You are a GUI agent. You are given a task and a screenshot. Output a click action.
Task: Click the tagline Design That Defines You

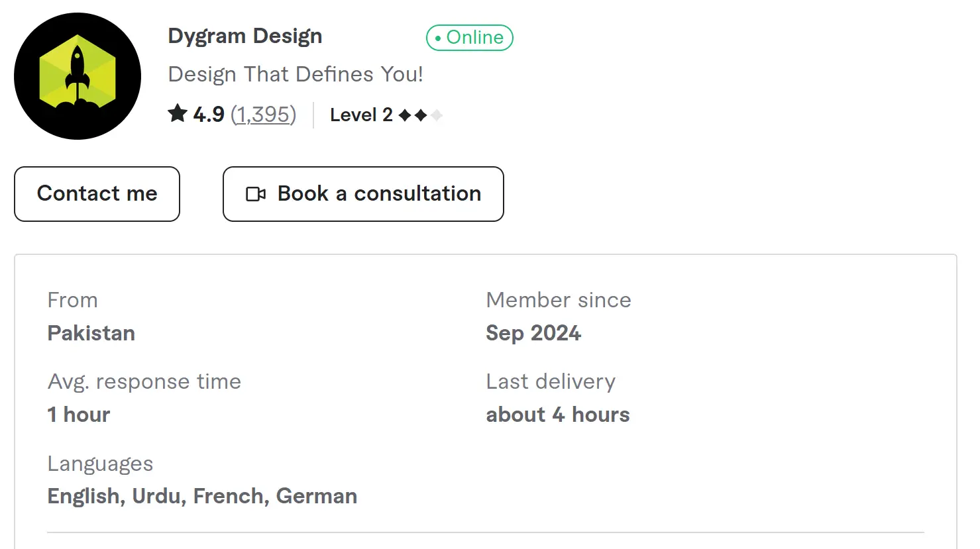(x=296, y=74)
